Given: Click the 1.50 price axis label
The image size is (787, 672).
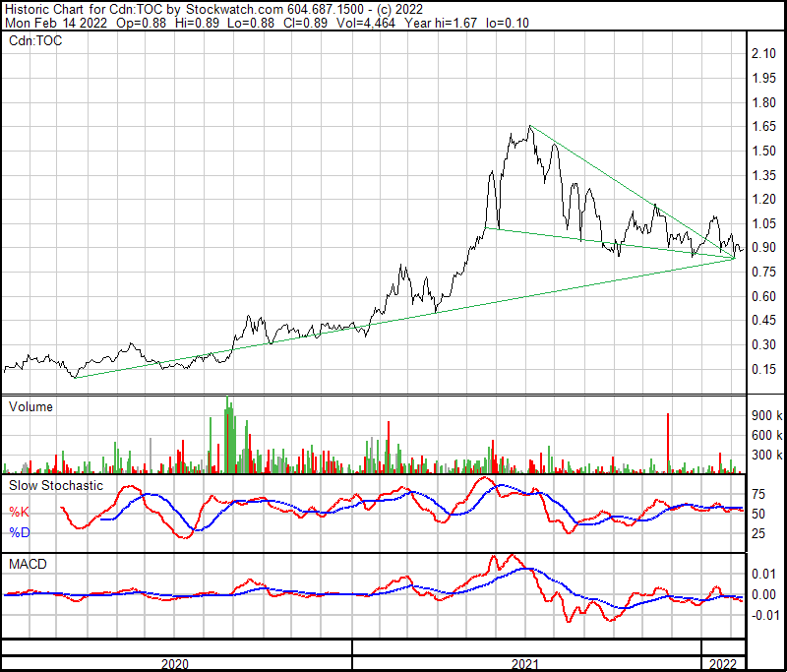Looking at the screenshot, I should pyautogui.click(x=763, y=152).
